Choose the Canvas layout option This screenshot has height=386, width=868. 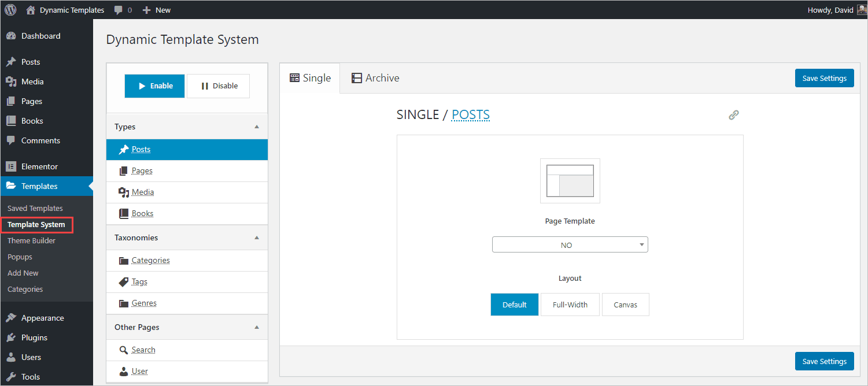(x=625, y=305)
